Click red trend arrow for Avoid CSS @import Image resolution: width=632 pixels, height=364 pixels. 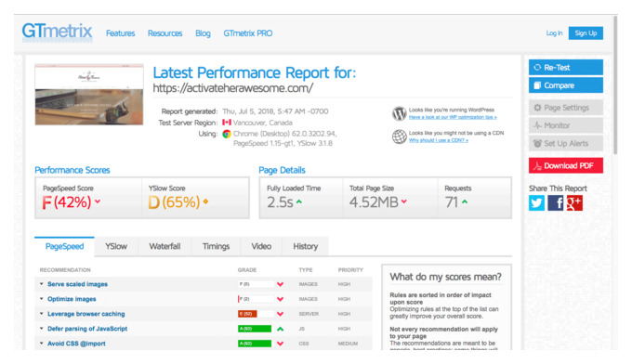[x=280, y=344]
